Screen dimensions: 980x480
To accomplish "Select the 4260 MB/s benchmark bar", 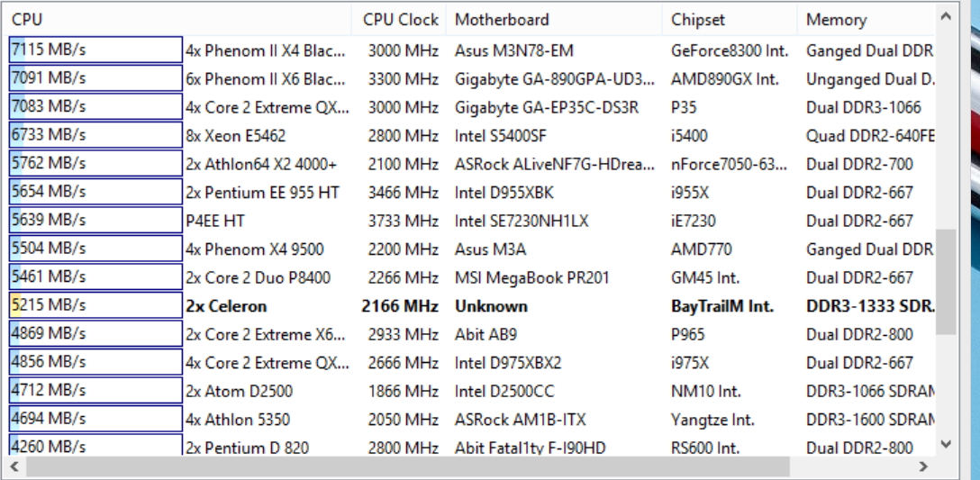I will point(95,446).
